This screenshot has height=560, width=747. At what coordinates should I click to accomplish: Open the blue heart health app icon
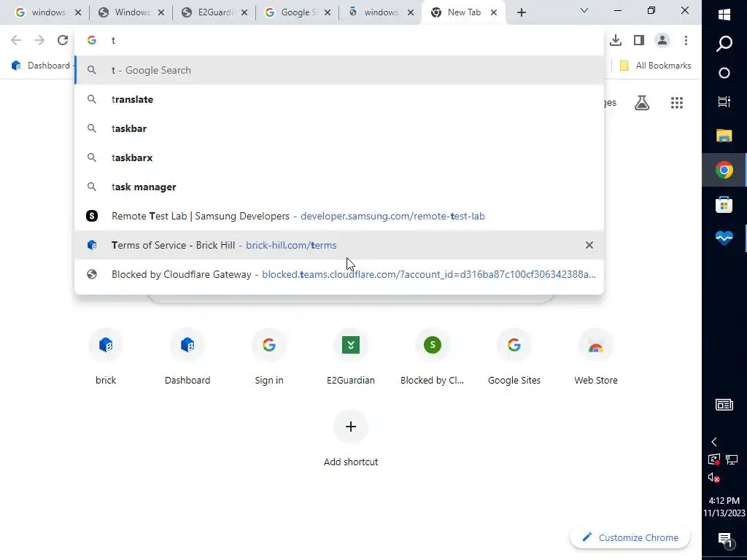coord(724,238)
